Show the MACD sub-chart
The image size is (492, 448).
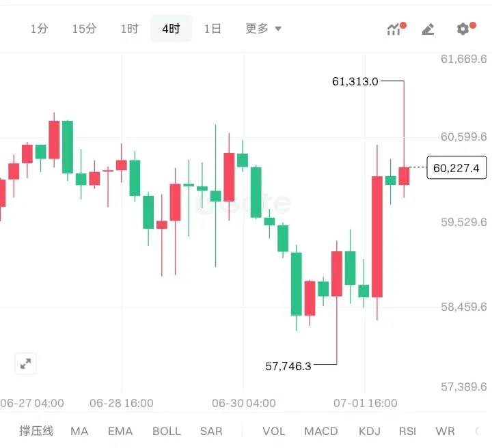[321, 432]
